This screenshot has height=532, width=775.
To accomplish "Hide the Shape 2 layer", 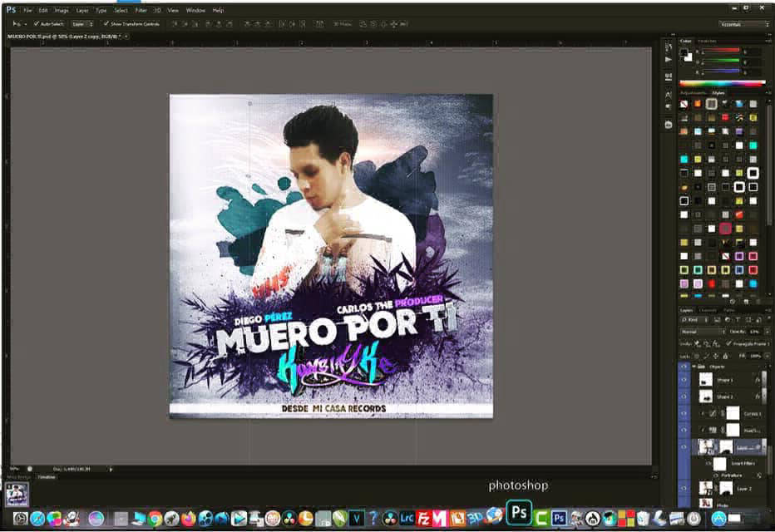I will (684, 397).
